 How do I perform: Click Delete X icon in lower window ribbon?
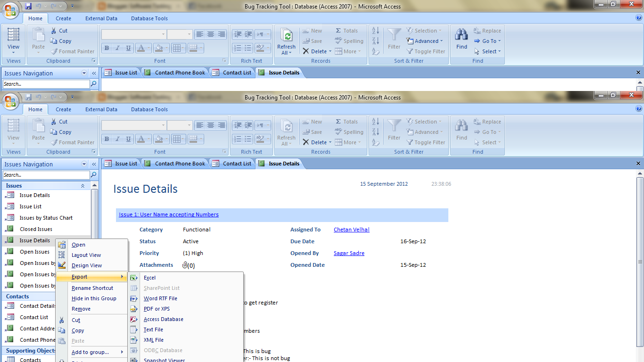point(306,142)
